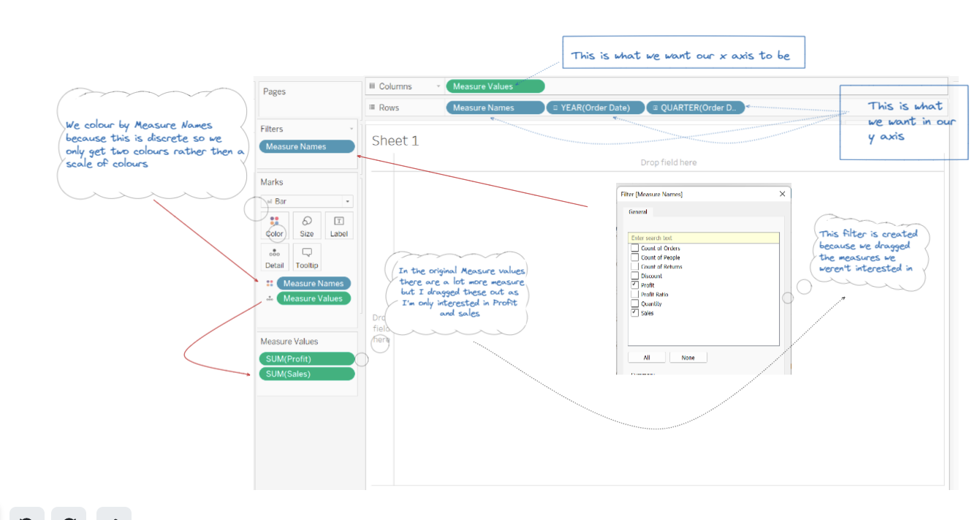
Task: Open the Detail mark card
Action: (x=275, y=257)
